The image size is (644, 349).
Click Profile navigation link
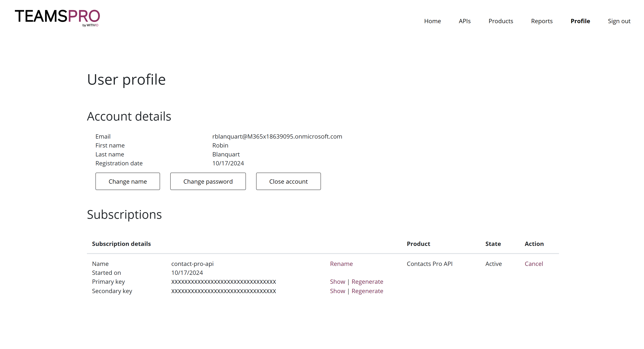coord(581,21)
